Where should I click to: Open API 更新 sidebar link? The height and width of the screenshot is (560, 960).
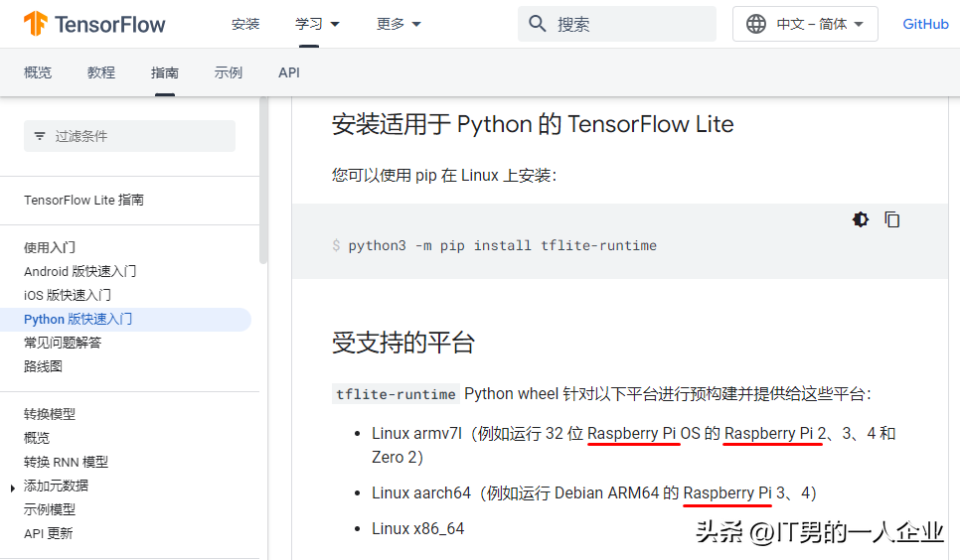pyautogui.click(x=49, y=533)
